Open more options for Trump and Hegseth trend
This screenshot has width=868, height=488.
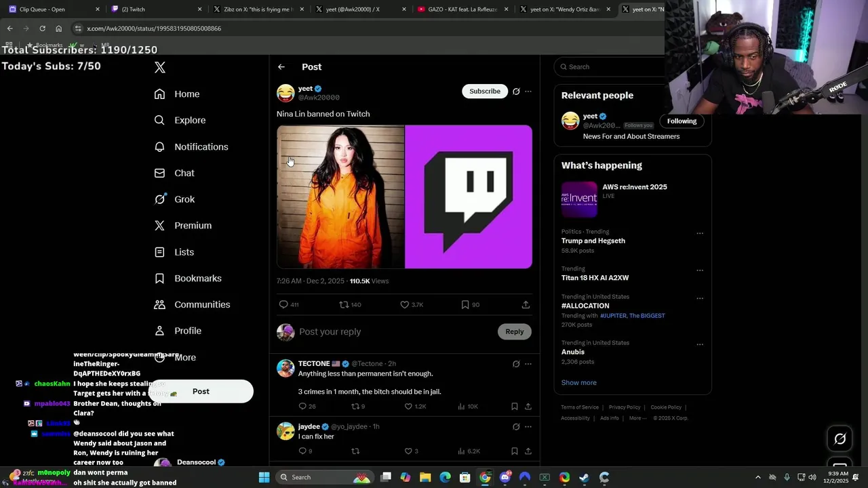(700, 234)
